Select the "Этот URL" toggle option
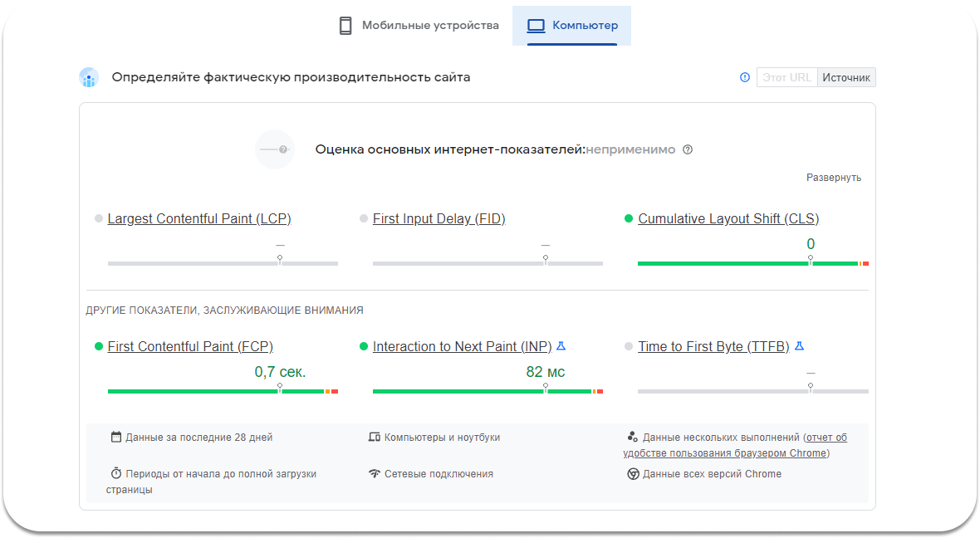Image resolution: width=980 pixels, height=538 pixels. [x=786, y=77]
